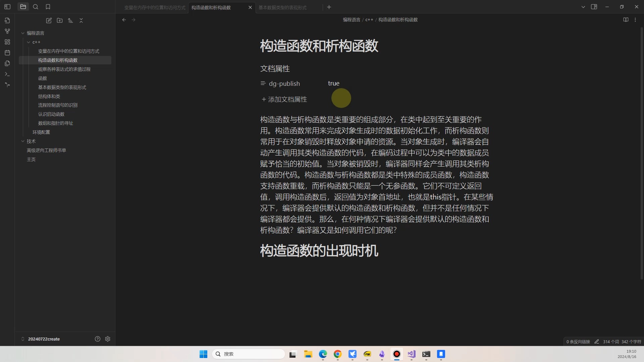Open note 流程控制语句的识别
644x362 pixels.
58,105
